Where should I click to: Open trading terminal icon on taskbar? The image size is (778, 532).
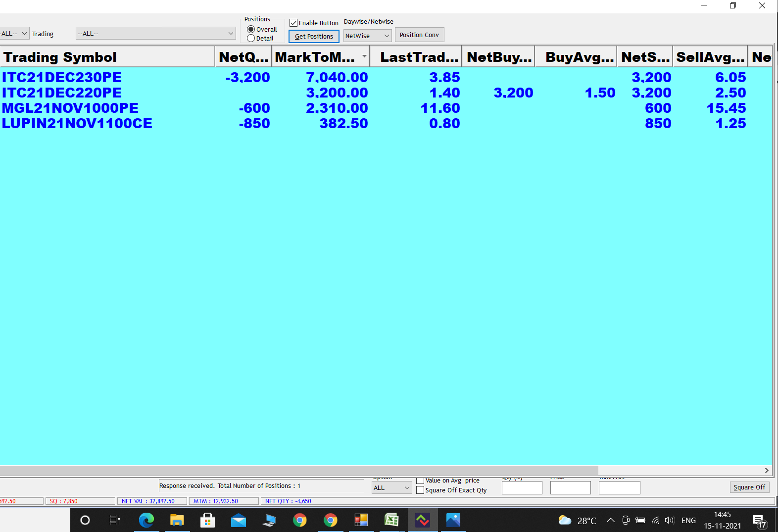[x=423, y=520]
